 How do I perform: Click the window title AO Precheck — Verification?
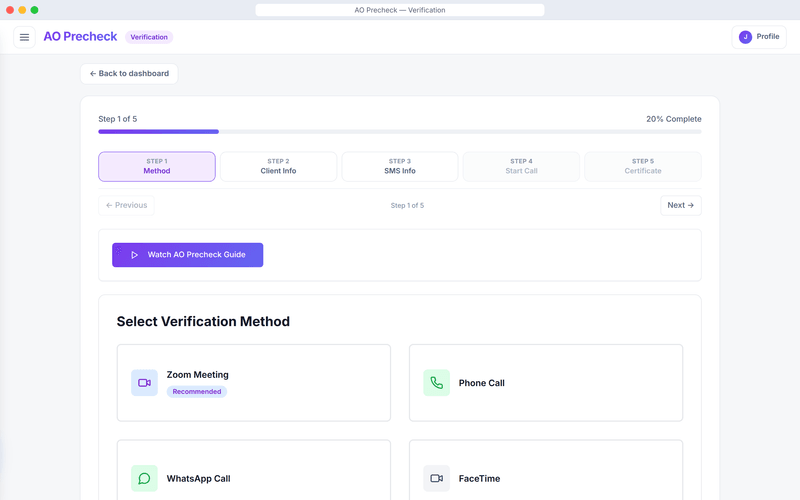tap(399, 10)
